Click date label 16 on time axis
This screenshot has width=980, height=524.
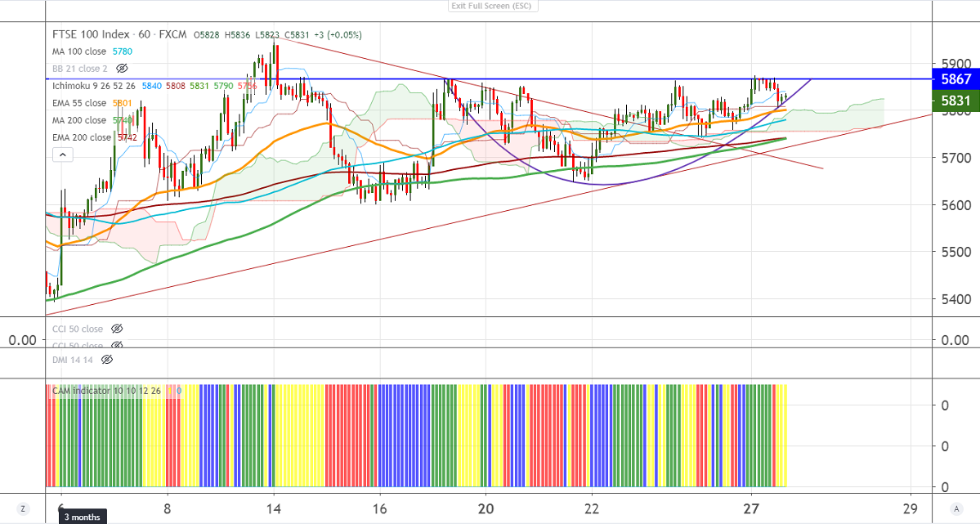coord(379,508)
